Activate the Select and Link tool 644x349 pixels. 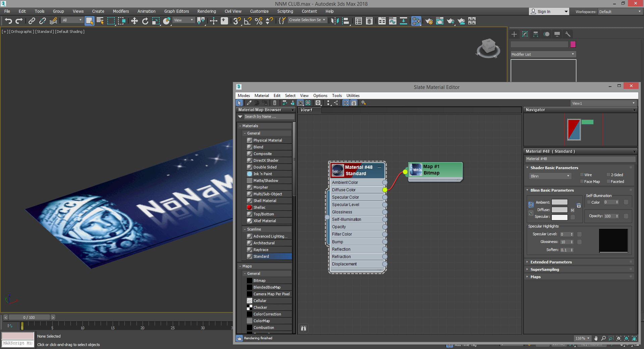pyautogui.click(x=32, y=21)
